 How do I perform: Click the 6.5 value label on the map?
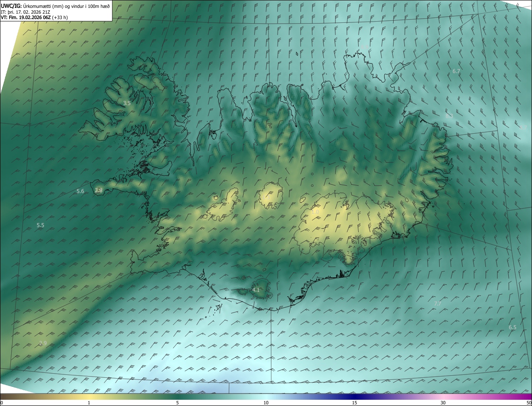[x=512, y=327]
